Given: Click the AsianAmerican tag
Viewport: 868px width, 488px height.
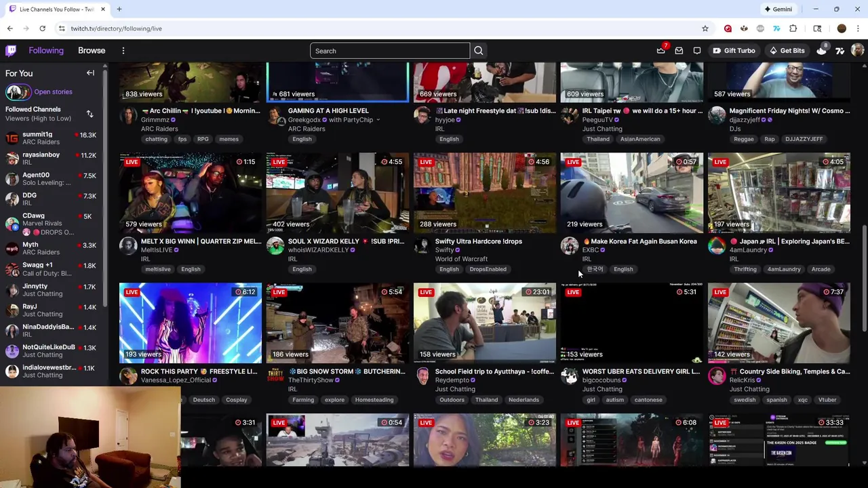Looking at the screenshot, I should [x=640, y=139].
